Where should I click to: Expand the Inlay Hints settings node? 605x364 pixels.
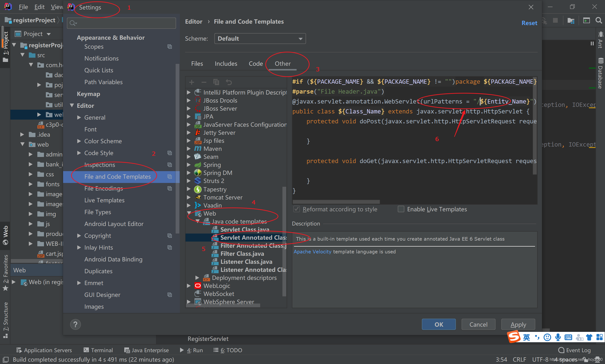[79, 247]
